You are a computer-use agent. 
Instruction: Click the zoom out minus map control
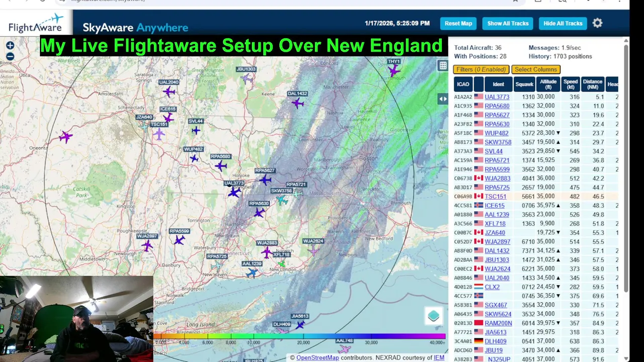(10, 57)
